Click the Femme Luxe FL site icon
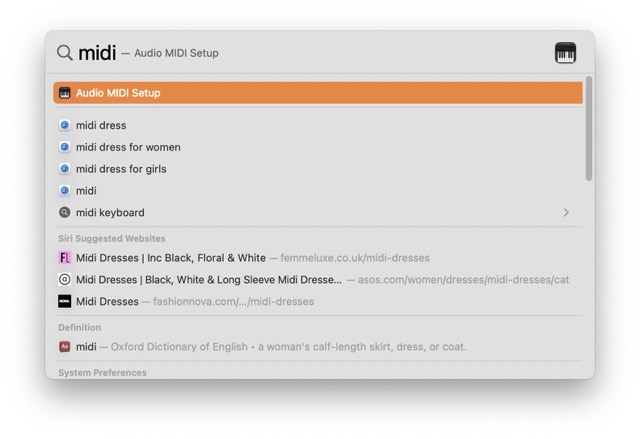The height and width of the screenshot is (439, 640). [65, 258]
